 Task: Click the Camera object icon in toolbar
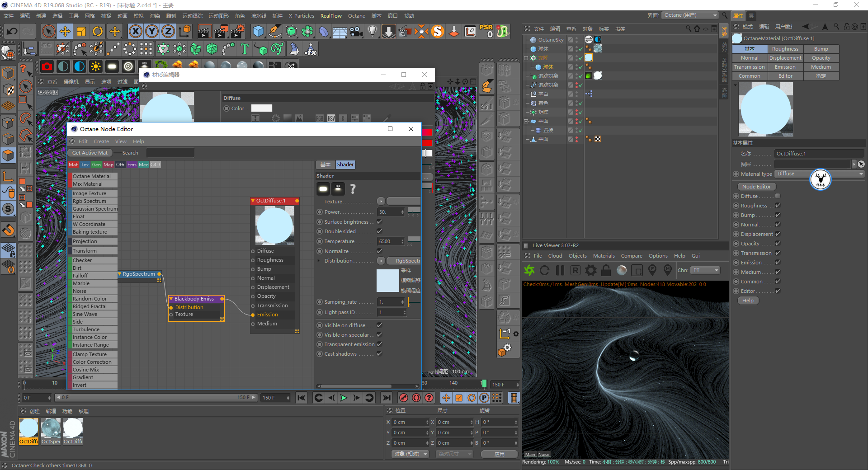(x=356, y=31)
